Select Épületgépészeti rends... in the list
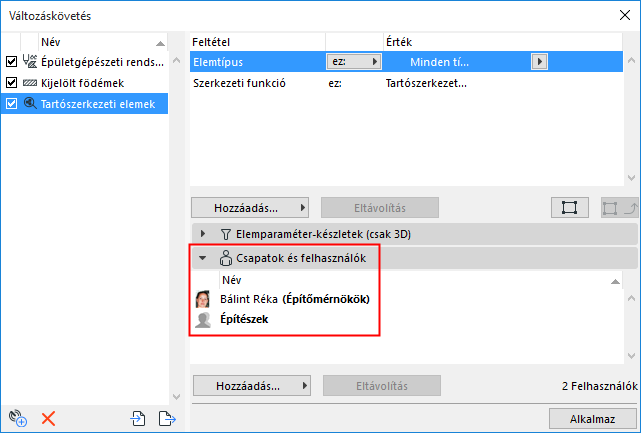 [85, 62]
